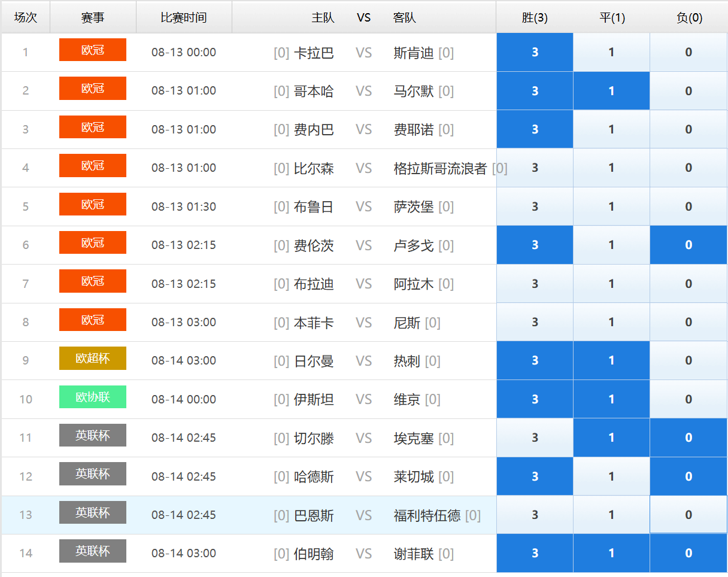Image resolution: width=728 pixels, height=577 pixels.
Task: Deselect loss (0) for 哈德斯 vs 莱切城
Action: pyautogui.click(x=688, y=476)
